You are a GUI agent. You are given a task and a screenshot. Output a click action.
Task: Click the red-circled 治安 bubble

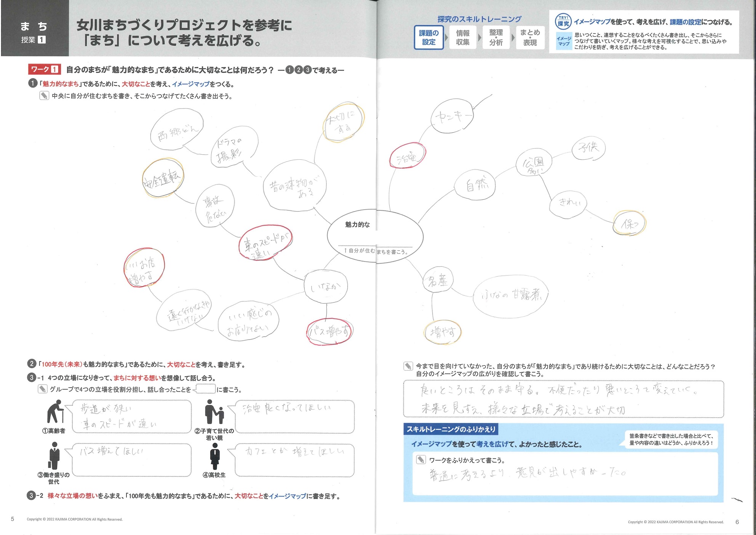tap(407, 155)
